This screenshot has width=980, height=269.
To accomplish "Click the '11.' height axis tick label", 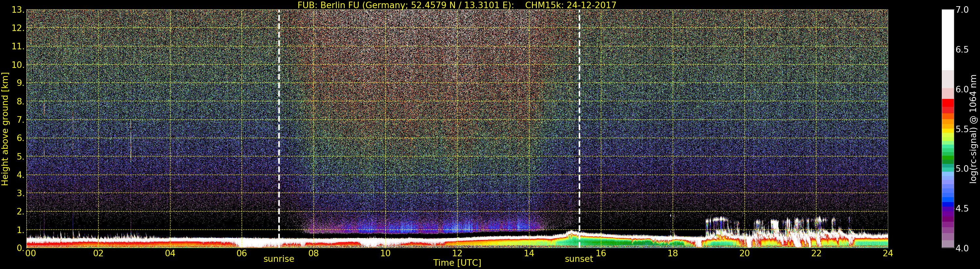I will click(x=18, y=46).
